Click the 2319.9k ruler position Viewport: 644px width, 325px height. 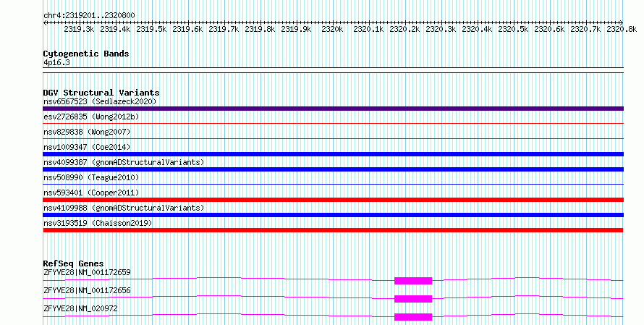pyautogui.click(x=296, y=29)
